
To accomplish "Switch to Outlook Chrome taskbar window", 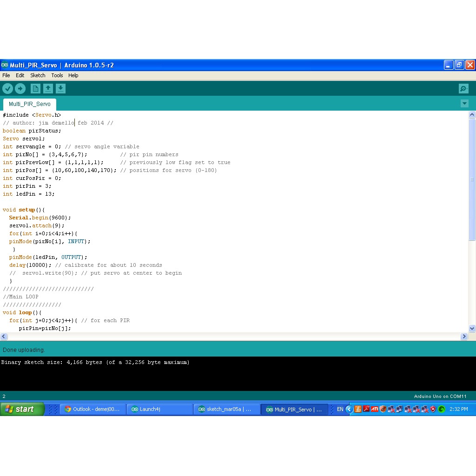I will click(94, 409).
